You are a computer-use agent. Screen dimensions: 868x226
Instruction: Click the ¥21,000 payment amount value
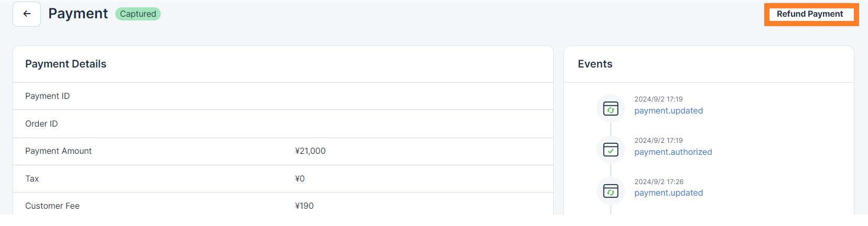[310, 151]
